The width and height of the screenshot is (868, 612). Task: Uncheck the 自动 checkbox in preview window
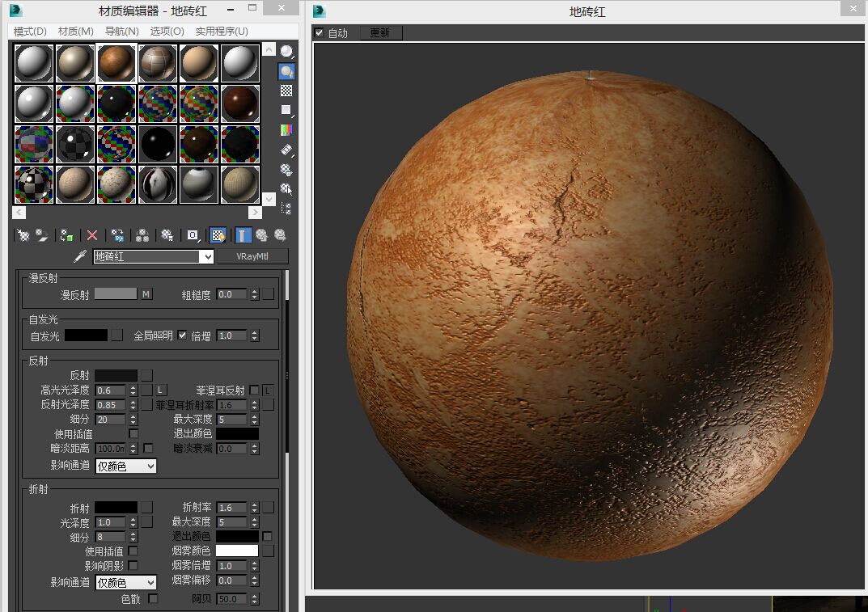tap(320, 32)
